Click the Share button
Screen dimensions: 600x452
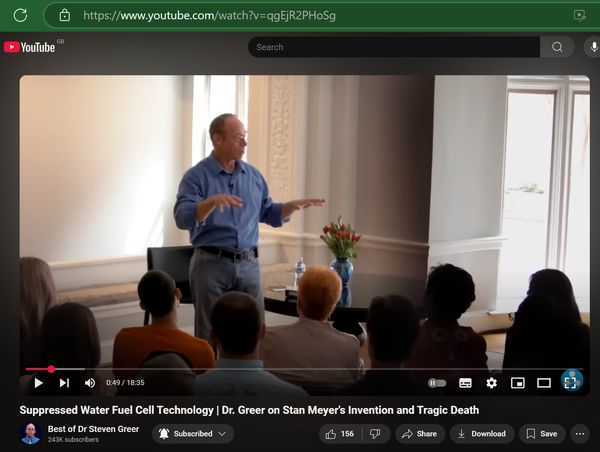[420, 434]
